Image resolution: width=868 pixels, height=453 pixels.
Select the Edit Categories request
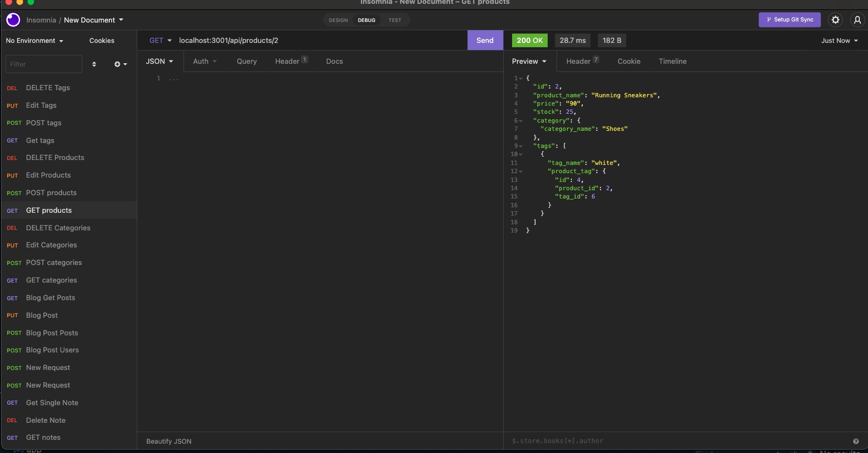[x=69, y=245]
